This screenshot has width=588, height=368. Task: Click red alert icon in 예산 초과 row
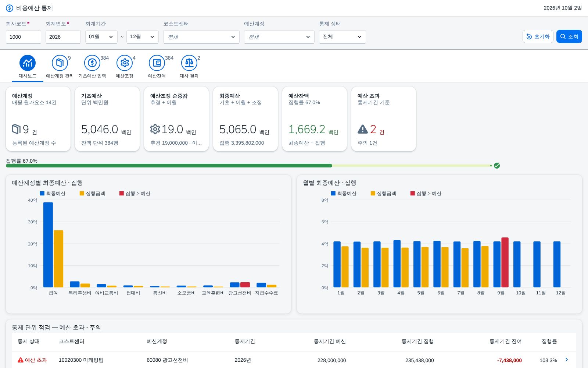(21, 360)
